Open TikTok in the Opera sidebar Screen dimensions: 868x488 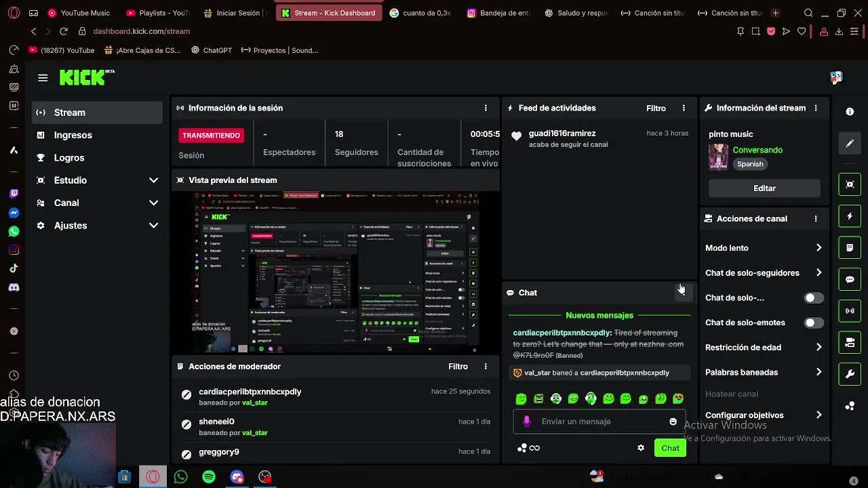click(14, 268)
